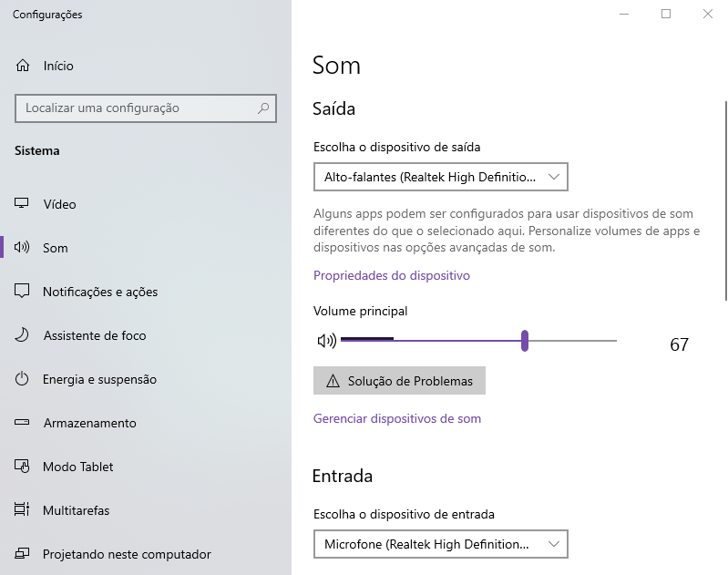This screenshot has width=728, height=575.
Task: Open Assistente de foco moon icon
Action: (22, 334)
